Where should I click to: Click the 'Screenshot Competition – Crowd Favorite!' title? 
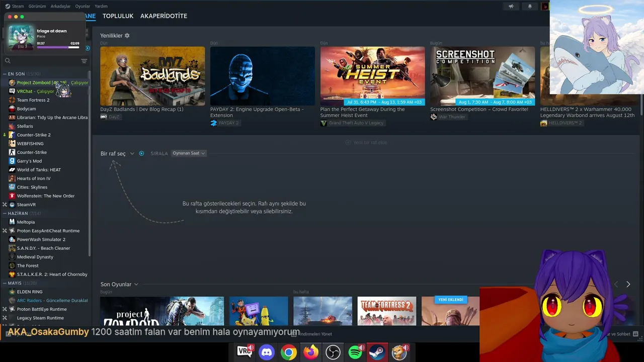479,109
